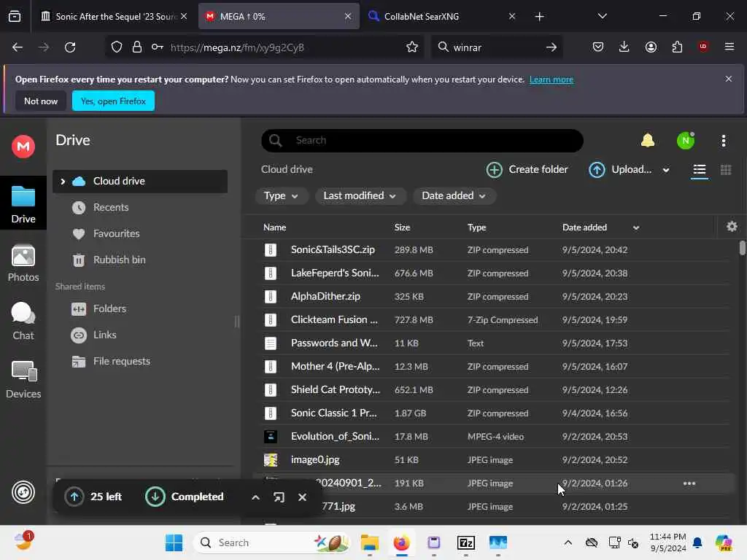The width and height of the screenshot is (747, 560).
Task: Click the Completed downloads indicator
Action: [185, 497]
